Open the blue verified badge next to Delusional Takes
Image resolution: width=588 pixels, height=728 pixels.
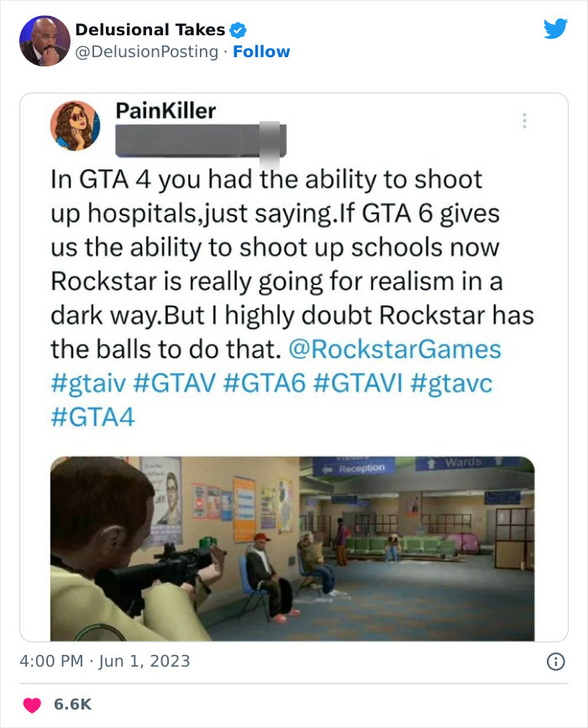click(x=239, y=30)
